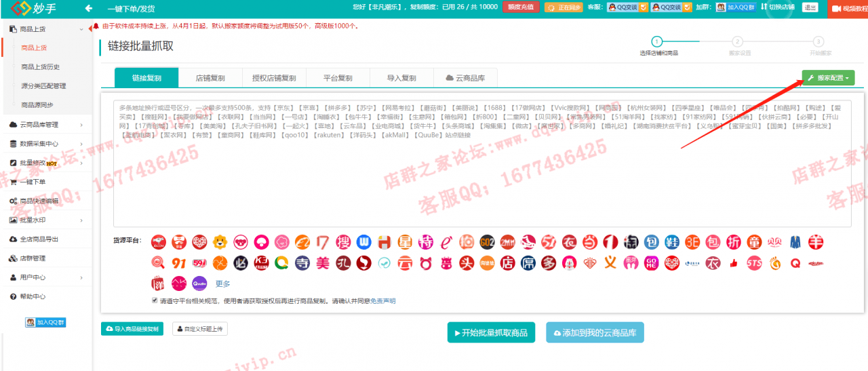868x371 pixels.
Task: Expand 云商品库管理 in the sidebar
Action: click(46, 125)
